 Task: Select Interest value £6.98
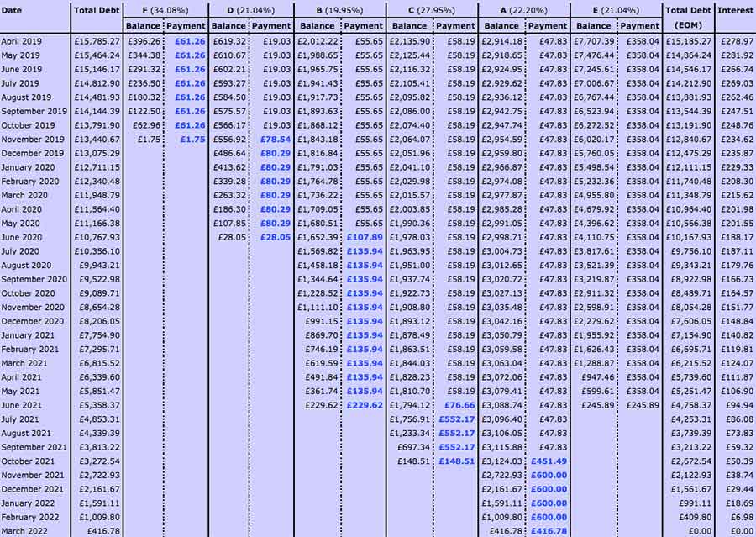(742, 517)
